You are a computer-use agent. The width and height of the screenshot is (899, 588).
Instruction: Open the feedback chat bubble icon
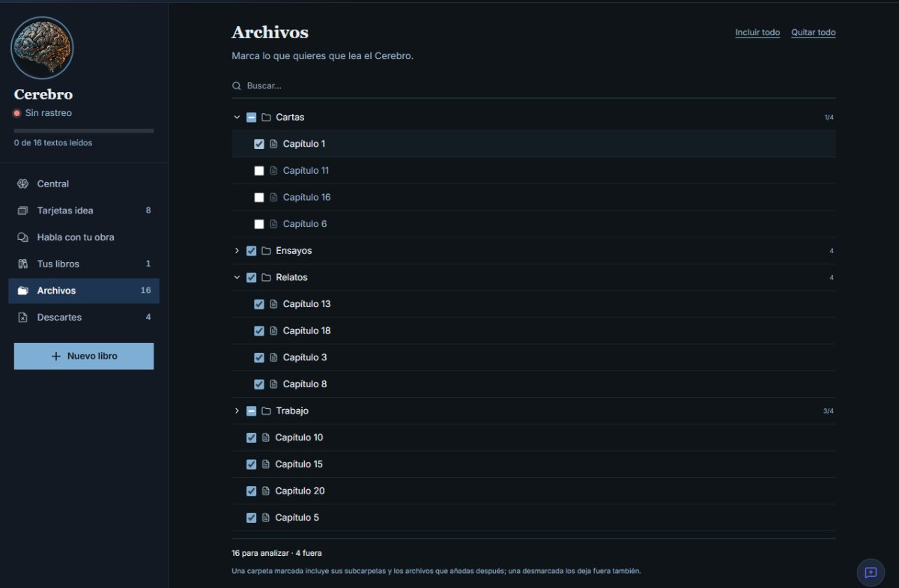tap(871, 572)
